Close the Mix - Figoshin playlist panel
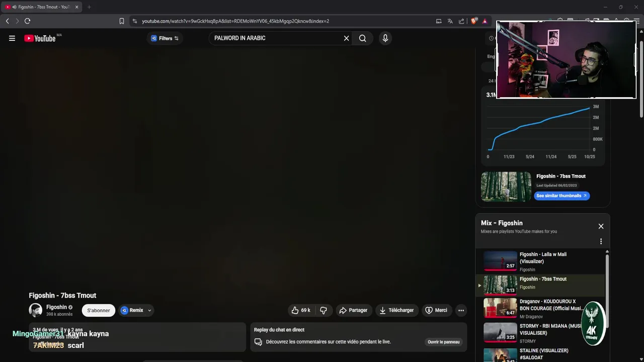The width and height of the screenshot is (644, 362). coord(601,226)
